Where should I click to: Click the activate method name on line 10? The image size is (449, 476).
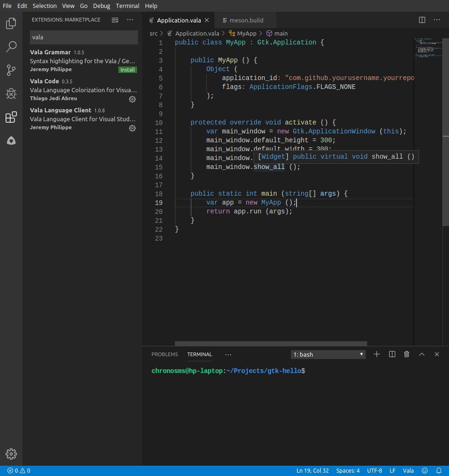pos(300,122)
